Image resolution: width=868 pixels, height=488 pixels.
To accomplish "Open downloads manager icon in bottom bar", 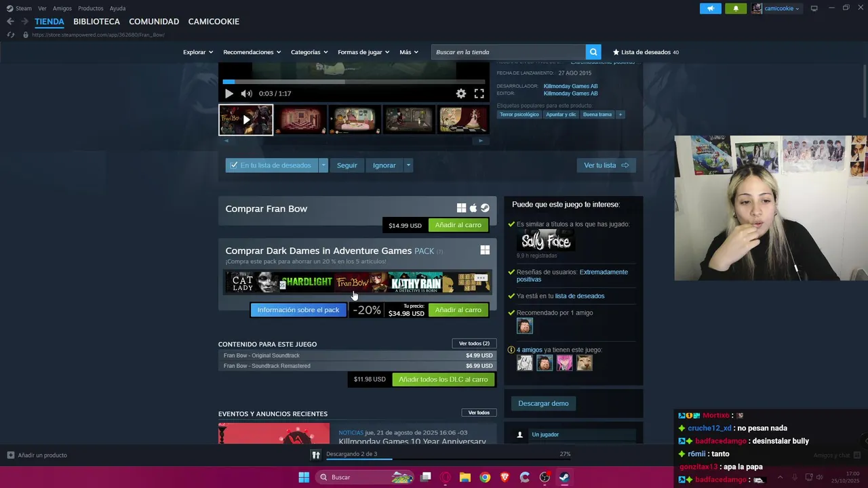I will [315, 455].
